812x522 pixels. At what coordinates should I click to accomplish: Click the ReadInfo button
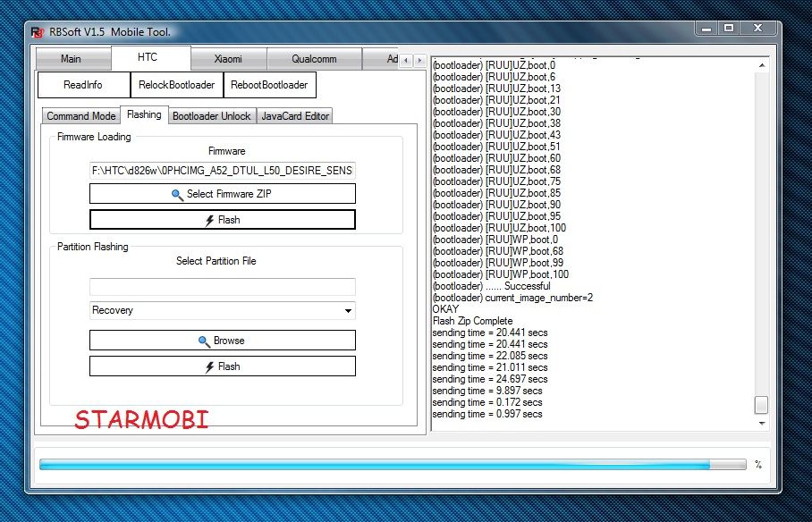[83, 85]
